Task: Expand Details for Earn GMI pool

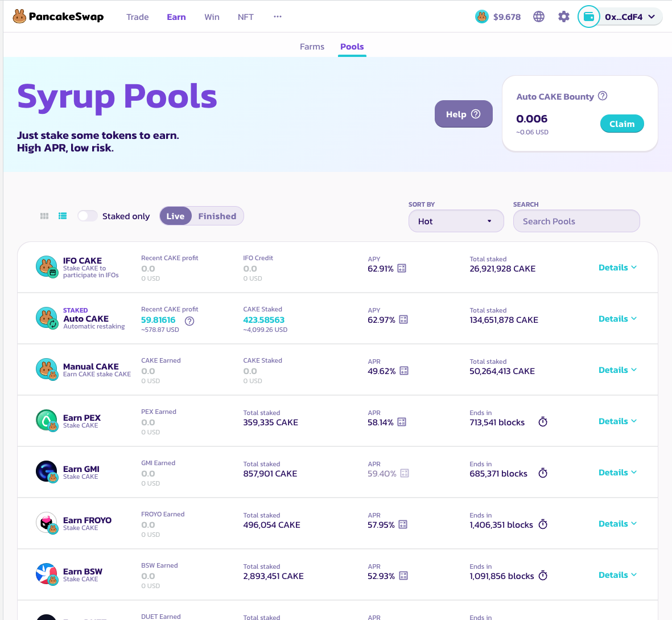Action: tap(617, 473)
